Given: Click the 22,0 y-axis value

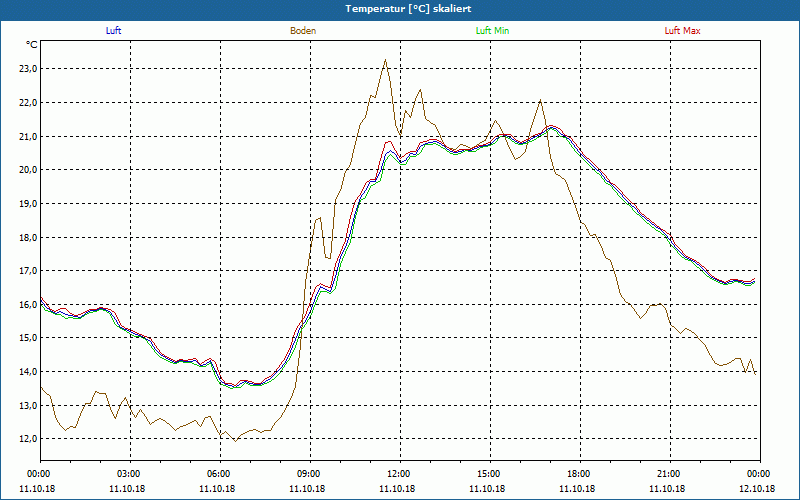Looking at the screenshot, I should (x=27, y=103).
